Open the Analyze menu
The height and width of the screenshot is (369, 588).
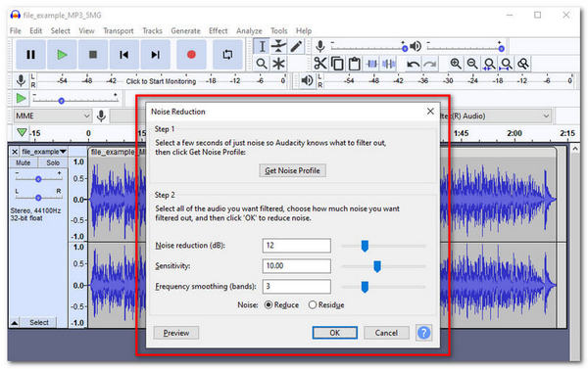click(x=249, y=30)
